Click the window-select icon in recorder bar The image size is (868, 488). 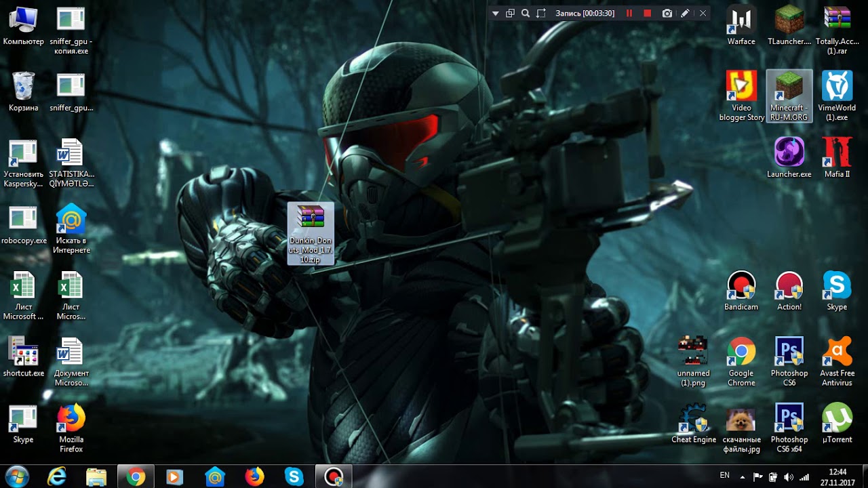[510, 13]
